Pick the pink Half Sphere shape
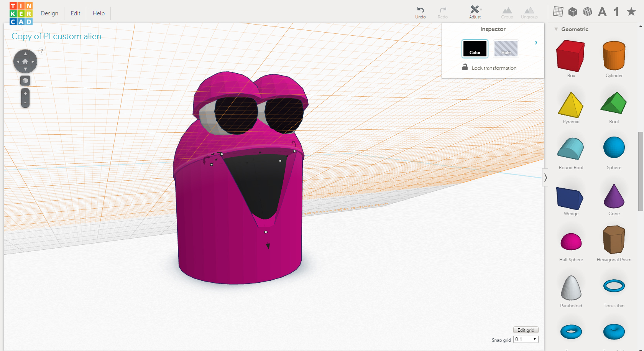This screenshot has width=644, height=351. pos(571,241)
